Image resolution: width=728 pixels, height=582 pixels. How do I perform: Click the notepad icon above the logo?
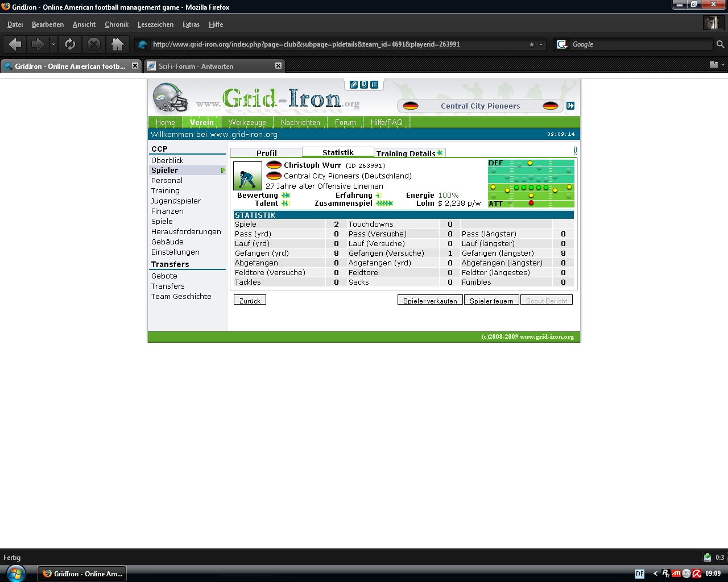(x=354, y=85)
